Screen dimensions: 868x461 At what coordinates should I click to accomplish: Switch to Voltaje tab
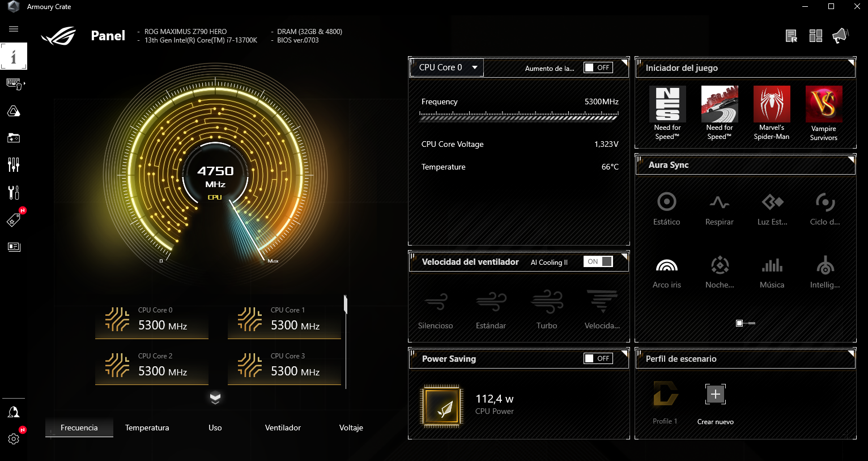click(x=351, y=428)
